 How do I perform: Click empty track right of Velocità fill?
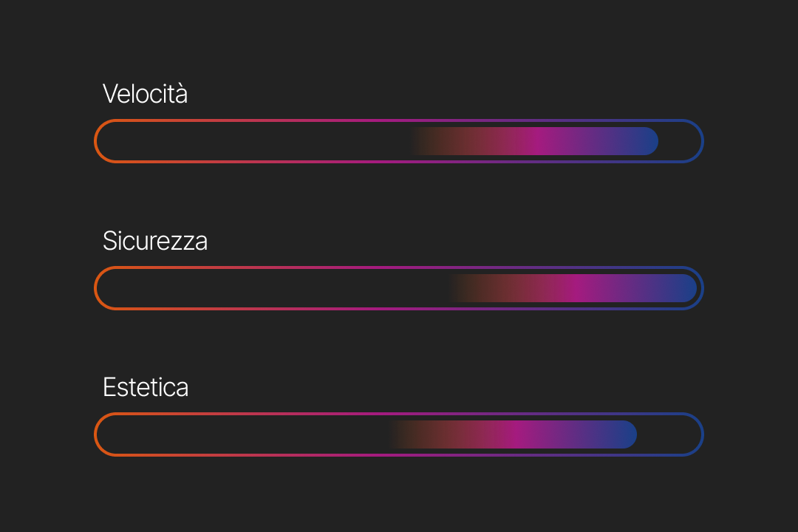678,141
